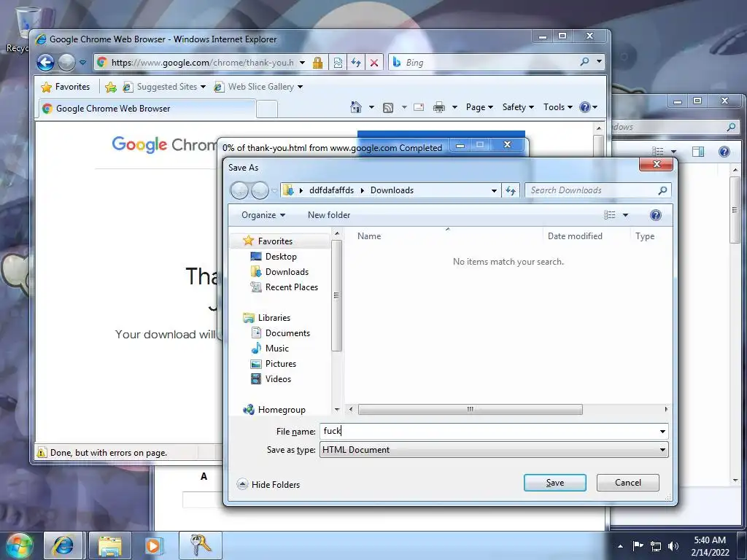Image resolution: width=747 pixels, height=560 pixels.
Task: Open the IE Page menu
Action: (x=479, y=107)
